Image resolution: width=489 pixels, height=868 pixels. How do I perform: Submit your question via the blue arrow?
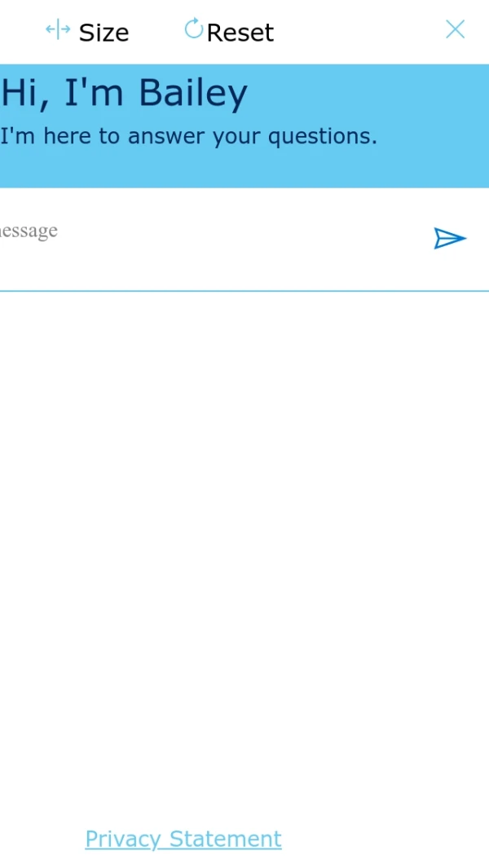(x=450, y=238)
